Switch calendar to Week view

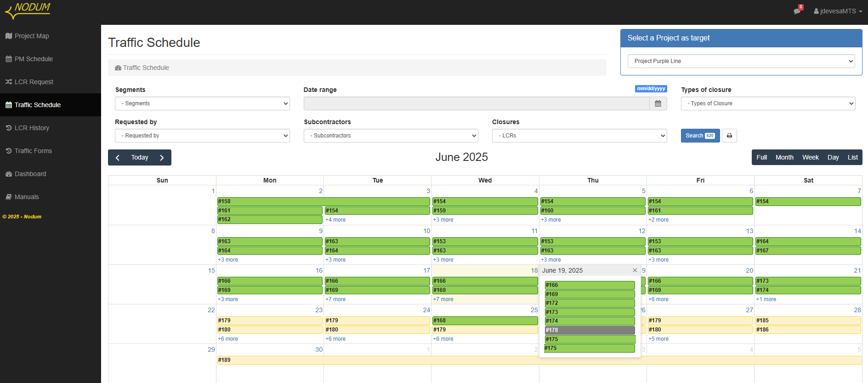coord(811,157)
